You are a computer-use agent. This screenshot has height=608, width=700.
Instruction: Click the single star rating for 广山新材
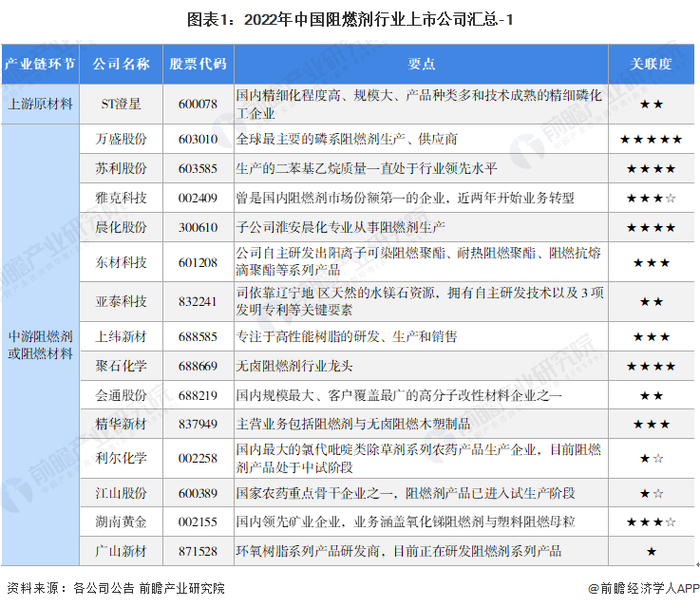651,551
